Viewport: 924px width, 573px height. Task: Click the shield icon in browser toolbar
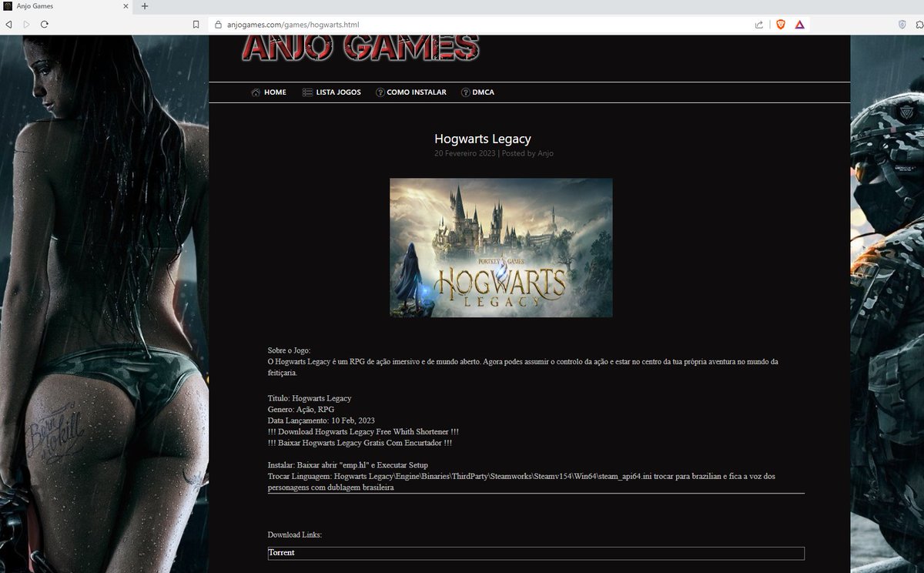click(902, 25)
